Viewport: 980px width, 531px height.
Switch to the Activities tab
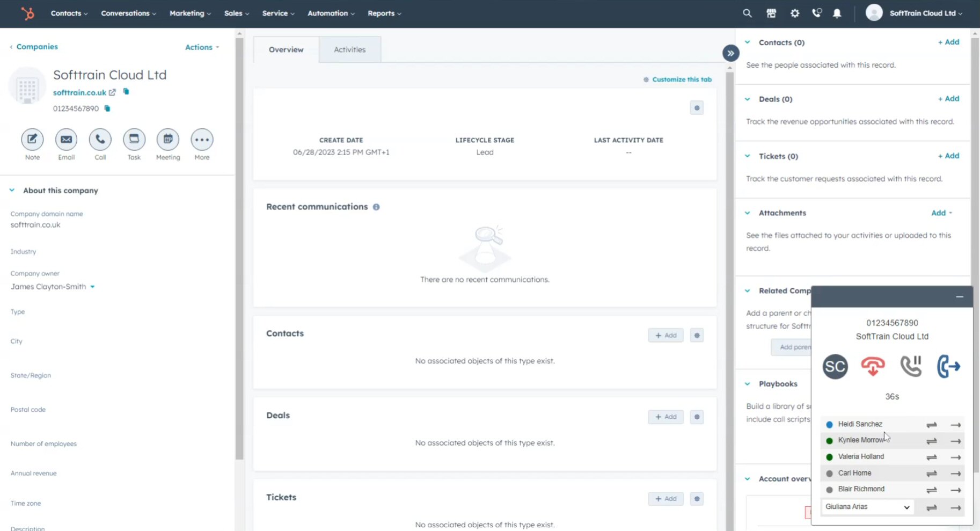[350, 49]
